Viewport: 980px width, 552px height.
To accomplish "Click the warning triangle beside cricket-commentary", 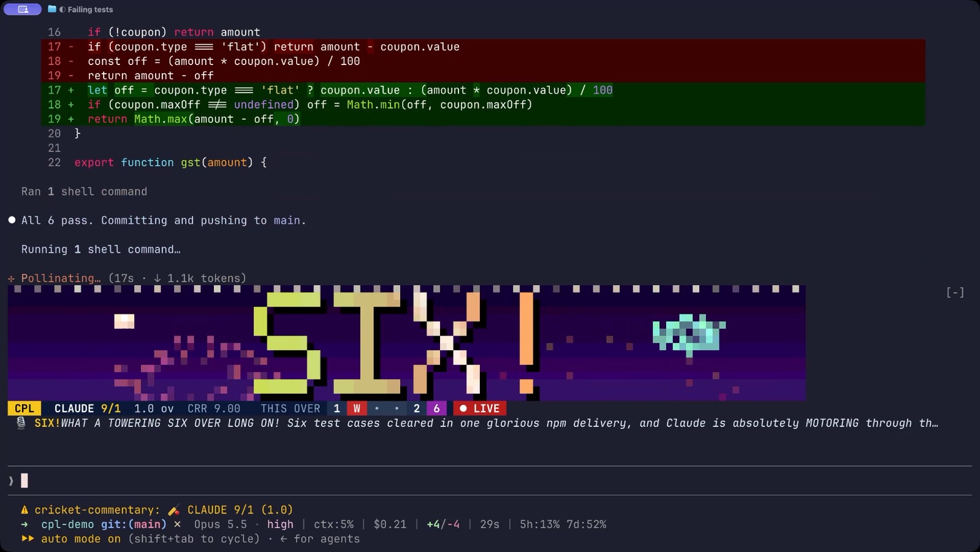I will click(x=25, y=510).
